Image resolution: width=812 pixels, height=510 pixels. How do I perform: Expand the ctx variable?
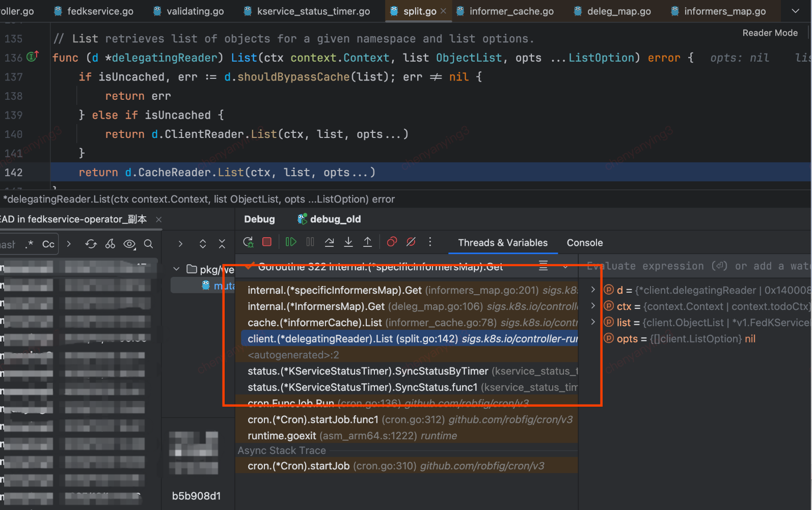pos(593,306)
